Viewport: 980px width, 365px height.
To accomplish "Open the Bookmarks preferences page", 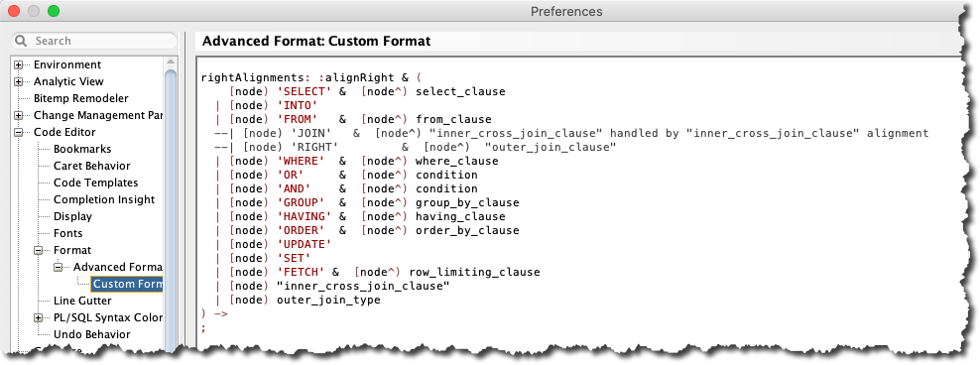I will coord(82,150).
